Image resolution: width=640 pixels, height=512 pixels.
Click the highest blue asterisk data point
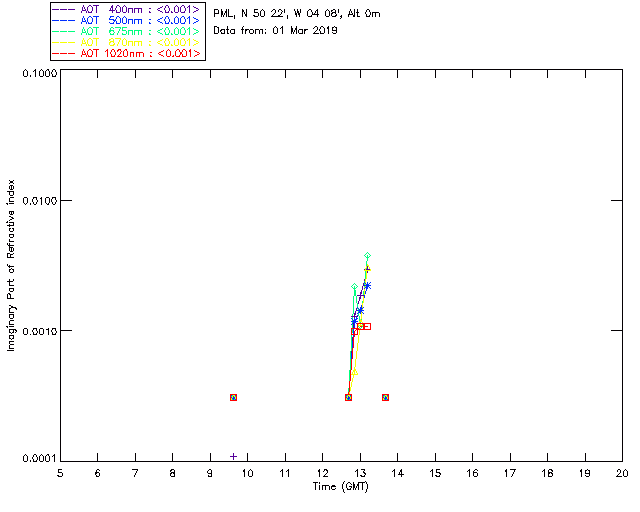(x=367, y=286)
